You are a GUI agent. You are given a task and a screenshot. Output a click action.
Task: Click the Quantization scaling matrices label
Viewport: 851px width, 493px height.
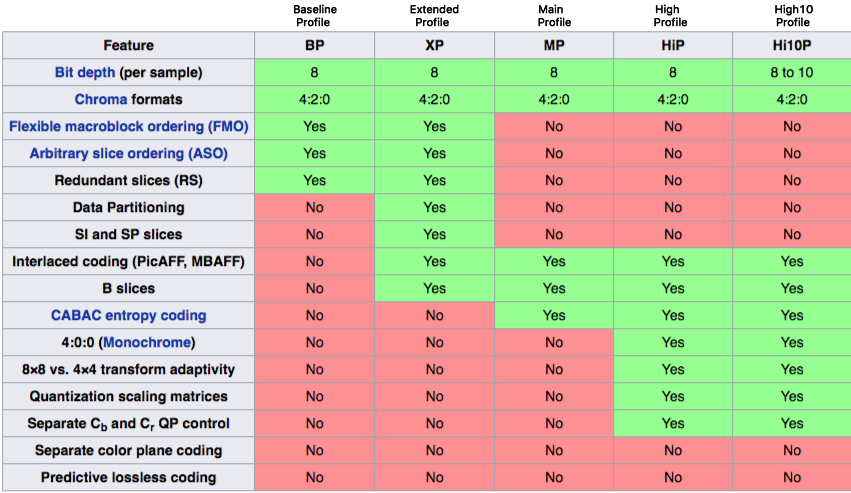[x=128, y=396]
